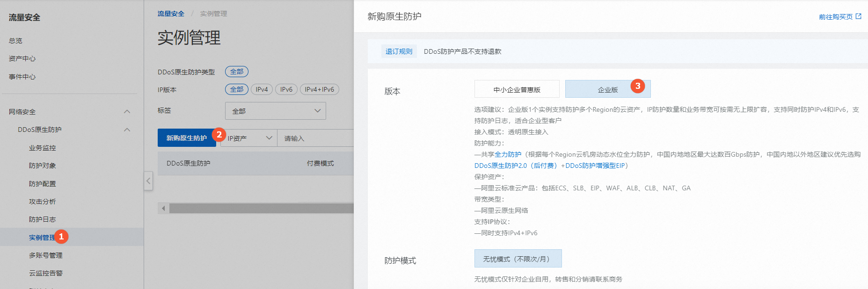Click the 新购原生防护 button
Viewport: 868px width, 289px height.
(x=186, y=138)
